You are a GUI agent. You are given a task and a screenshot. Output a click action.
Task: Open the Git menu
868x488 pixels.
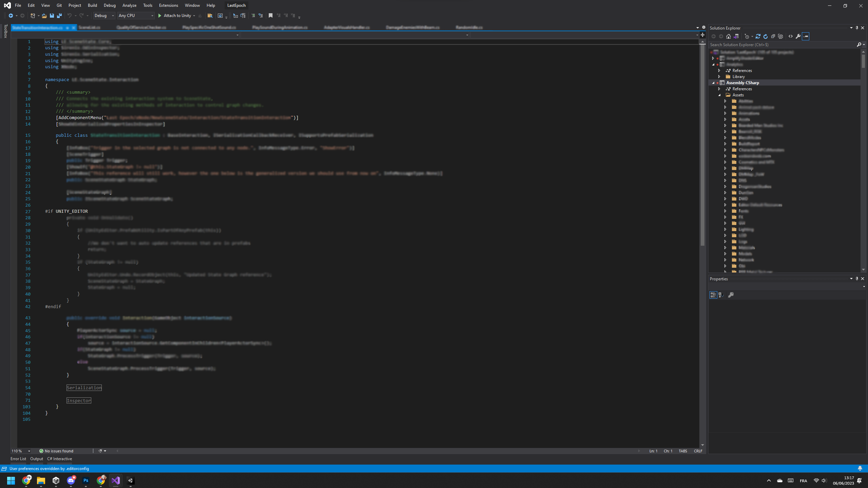[x=59, y=5]
